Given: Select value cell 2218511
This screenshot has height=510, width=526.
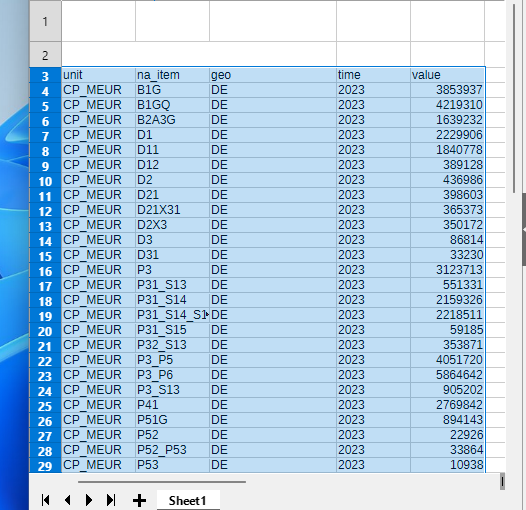Looking at the screenshot, I should tap(448, 315).
